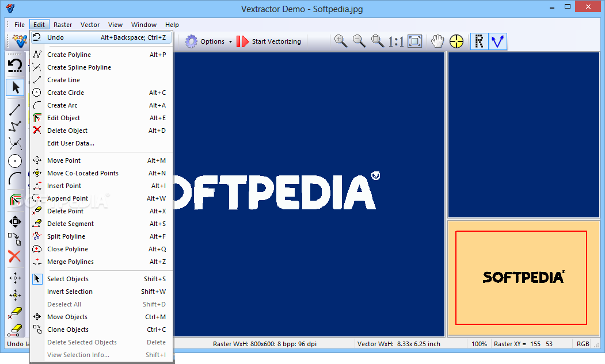Viewport: 605px width, 364px height.
Task: Select Merge Polylines menu entry
Action: pos(101,262)
